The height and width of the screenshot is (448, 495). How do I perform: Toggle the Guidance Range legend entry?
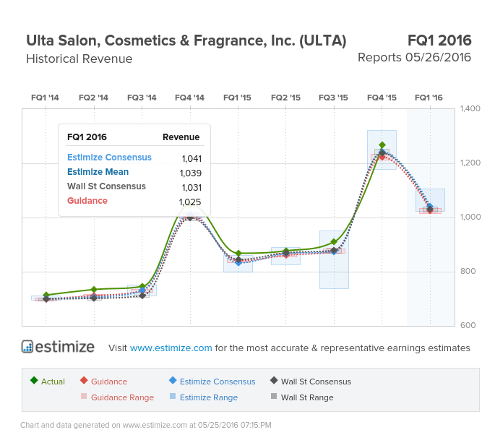tap(117, 397)
